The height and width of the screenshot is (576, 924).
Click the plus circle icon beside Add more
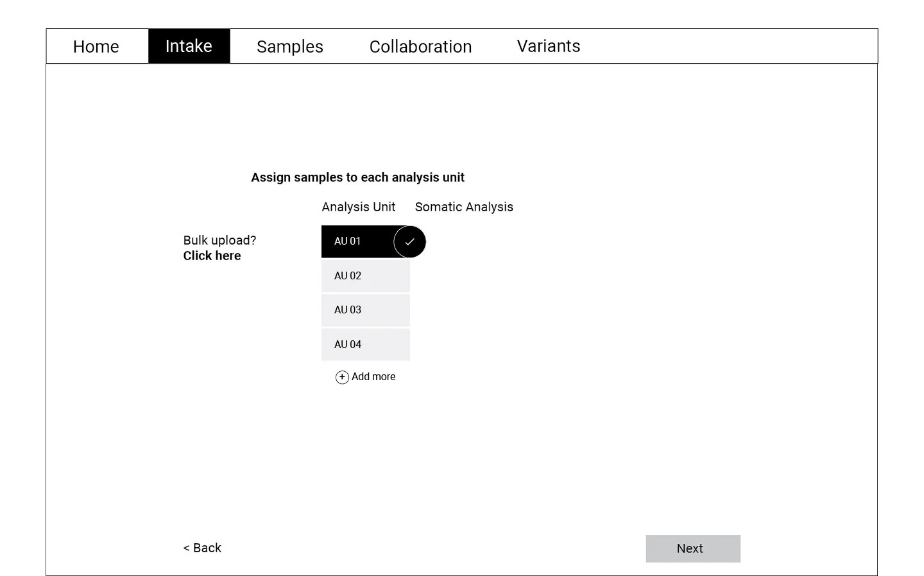click(x=342, y=378)
